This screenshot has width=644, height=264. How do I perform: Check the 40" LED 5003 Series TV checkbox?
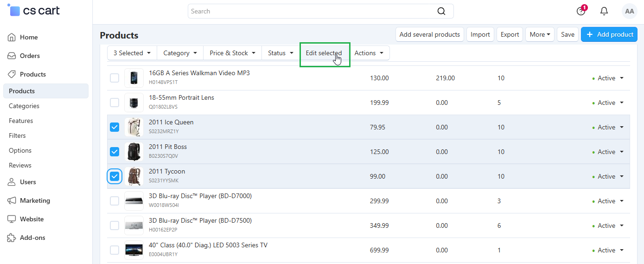click(x=115, y=250)
